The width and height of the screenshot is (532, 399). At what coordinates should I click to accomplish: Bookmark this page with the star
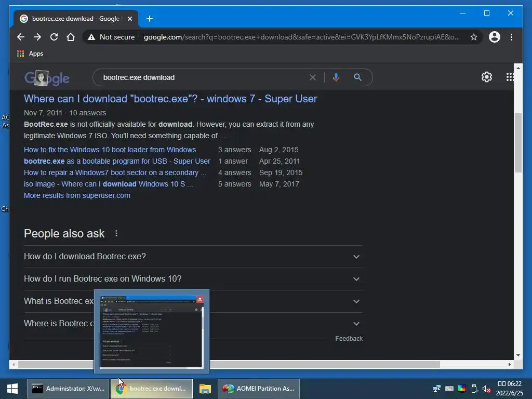pyautogui.click(x=474, y=37)
